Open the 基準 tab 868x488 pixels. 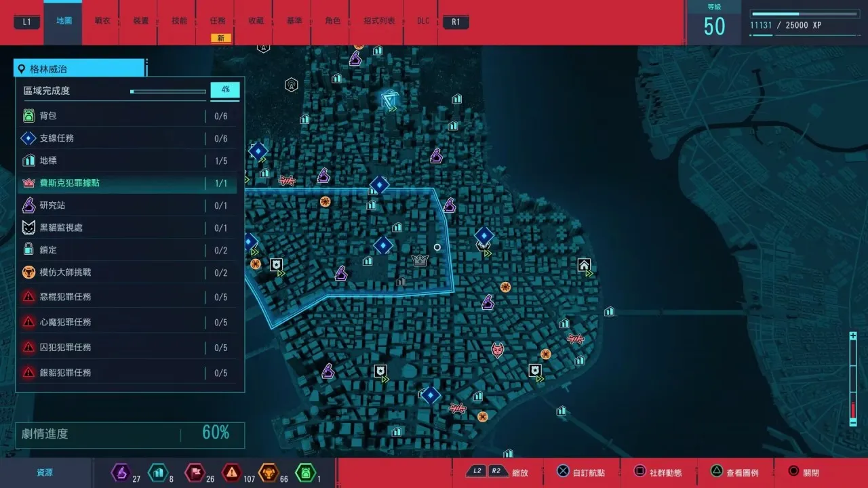294,21
